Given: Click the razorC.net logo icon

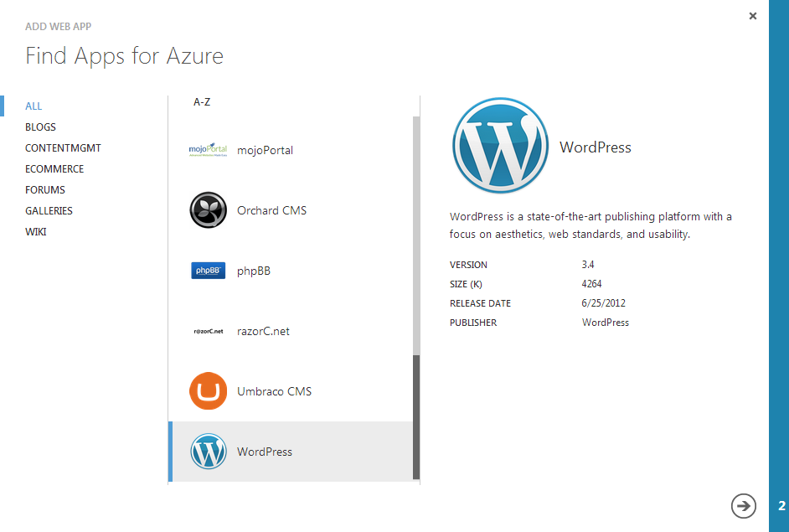Looking at the screenshot, I should pos(208,331).
